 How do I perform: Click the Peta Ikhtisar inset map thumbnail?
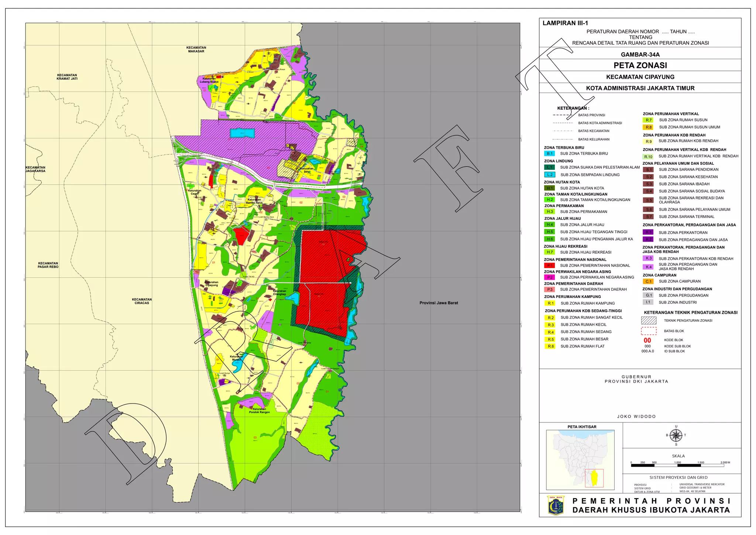[x=580, y=460]
